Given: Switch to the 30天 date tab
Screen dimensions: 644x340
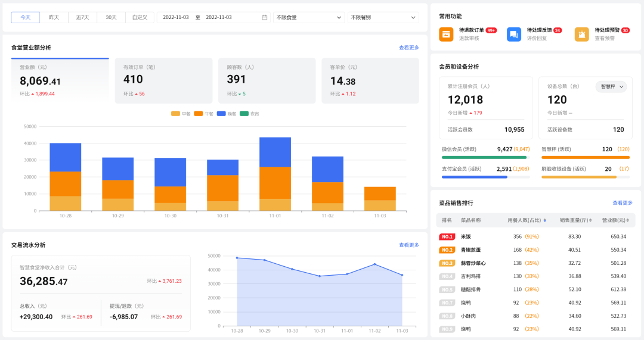Looking at the screenshot, I should pyautogui.click(x=111, y=17).
